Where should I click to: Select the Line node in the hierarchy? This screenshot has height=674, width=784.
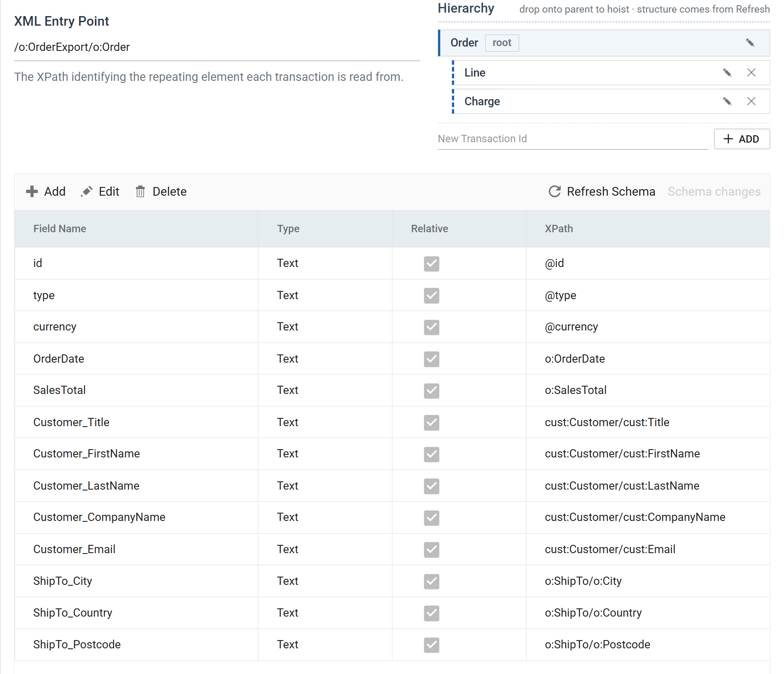coord(611,73)
